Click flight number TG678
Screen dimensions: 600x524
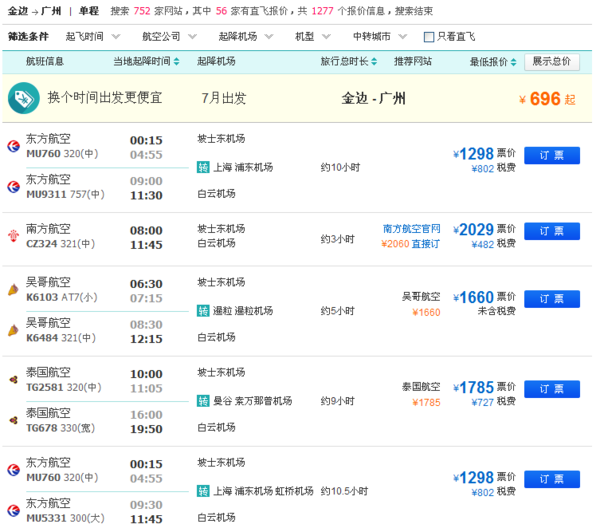pos(42,428)
